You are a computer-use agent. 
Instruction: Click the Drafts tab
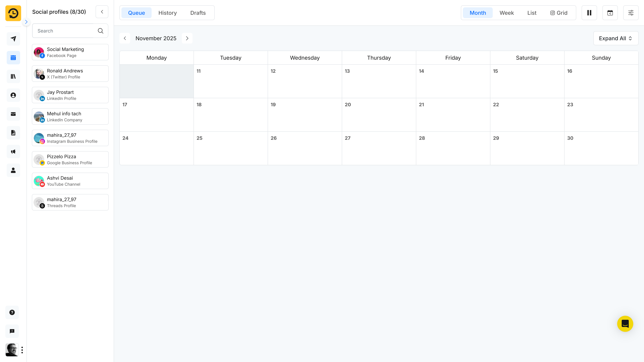[198, 13]
